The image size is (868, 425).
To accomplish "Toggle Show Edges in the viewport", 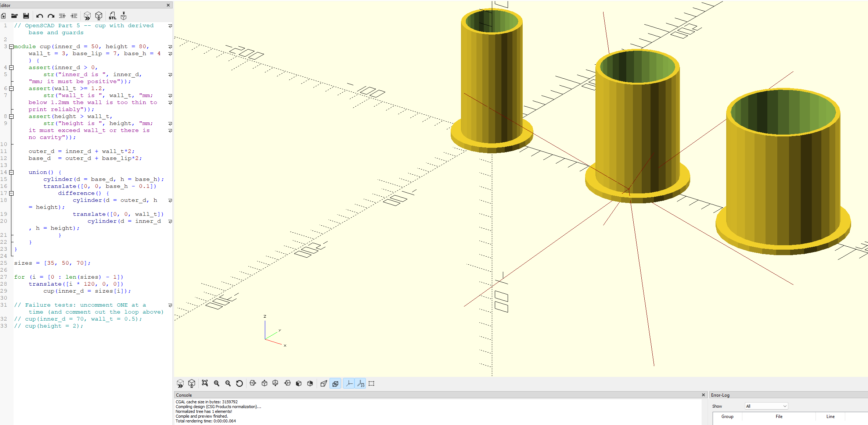I will [x=371, y=383].
